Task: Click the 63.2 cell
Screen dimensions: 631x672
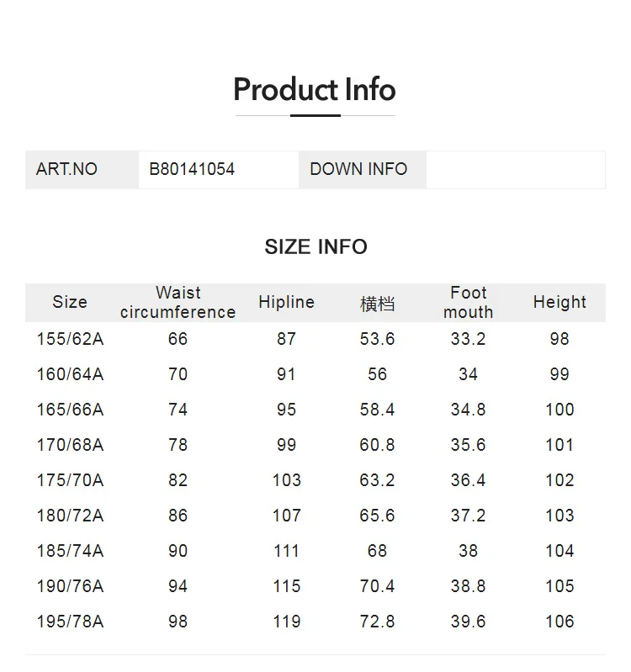Action: 377,480
